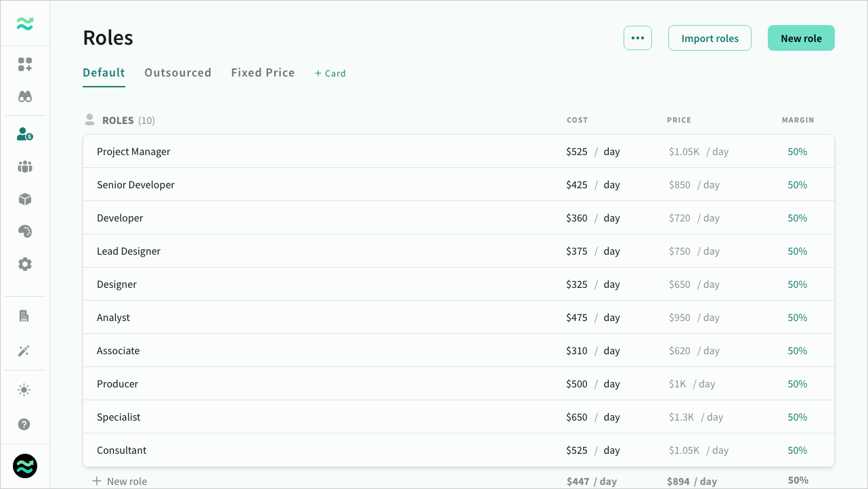The height and width of the screenshot is (489, 868).
Task: Open the help question mark icon
Action: (x=25, y=425)
